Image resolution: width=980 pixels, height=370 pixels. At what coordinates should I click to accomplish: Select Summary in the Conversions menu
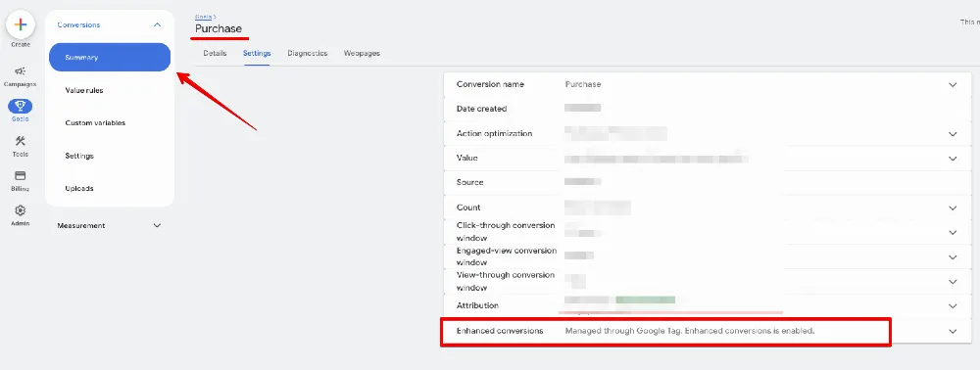point(110,58)
